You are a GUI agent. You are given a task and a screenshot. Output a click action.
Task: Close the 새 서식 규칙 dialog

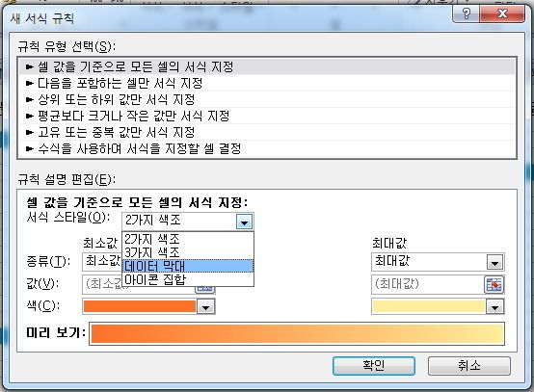[502, 13]
